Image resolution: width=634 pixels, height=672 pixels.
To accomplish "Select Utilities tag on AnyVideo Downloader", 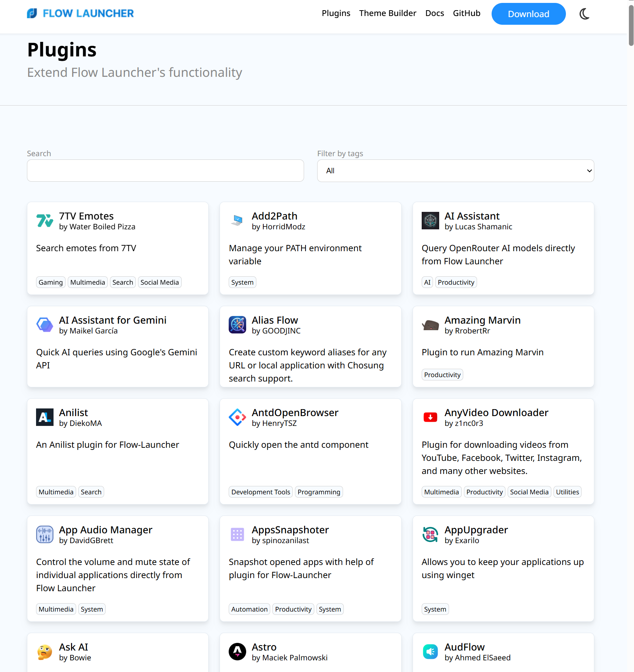I will [x=567, y=492].
